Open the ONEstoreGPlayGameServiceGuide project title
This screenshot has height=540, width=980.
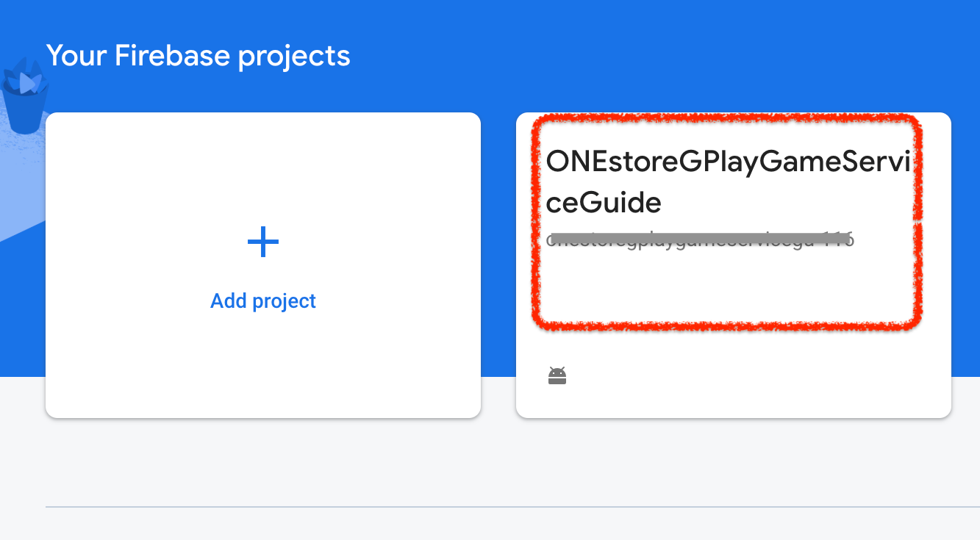pos(727,162)
